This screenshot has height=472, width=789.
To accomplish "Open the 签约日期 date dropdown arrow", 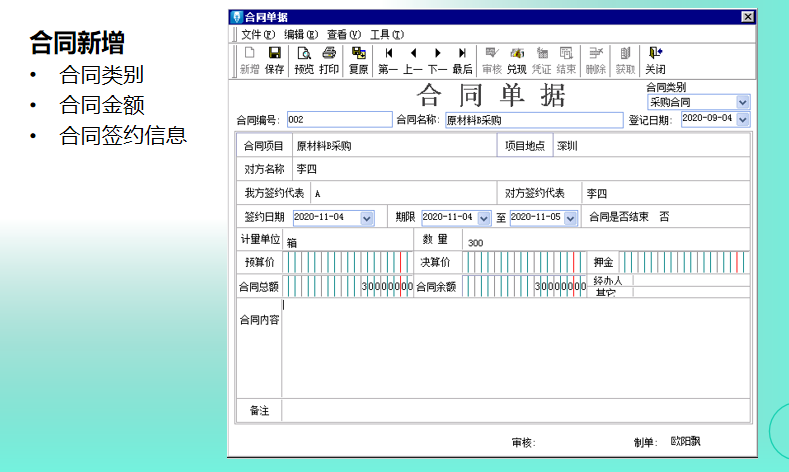I will click(367, 218).
